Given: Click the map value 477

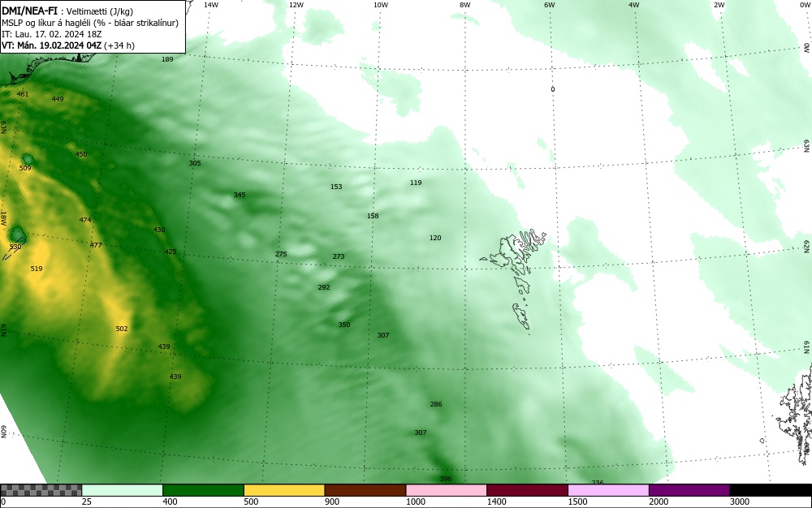Looking at the screenshot, I should 96,245.
